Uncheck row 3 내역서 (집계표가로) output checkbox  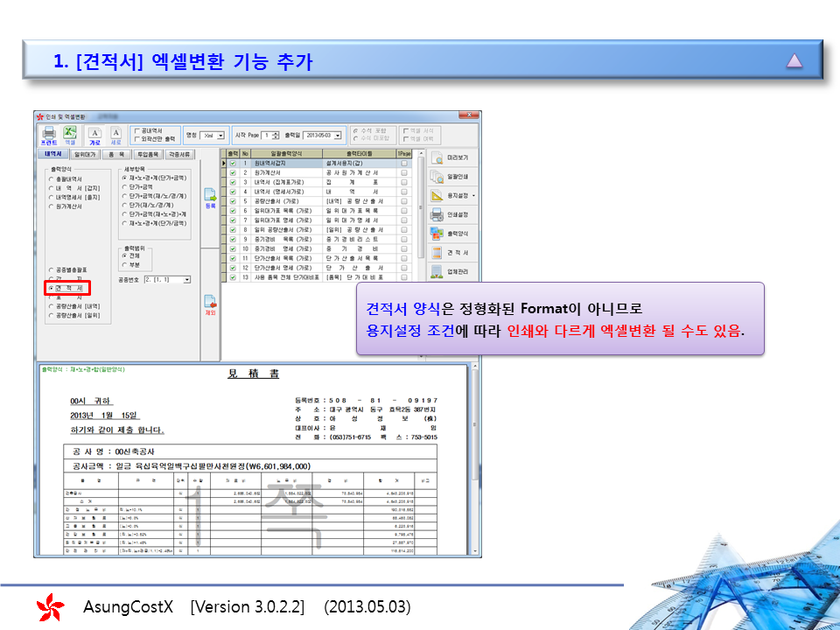pos(233,182)
